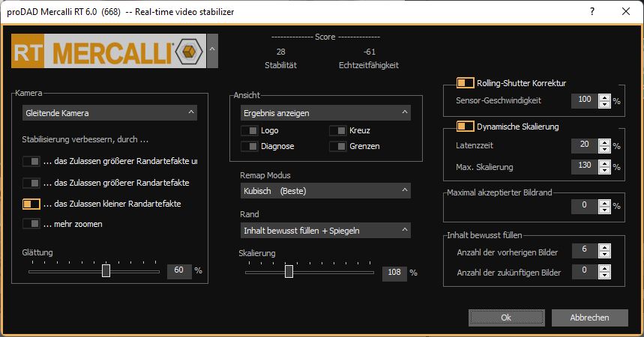Click Anzahl der zukünftigen Bilder field
The image size is (644, 337).
coord(585,272)
